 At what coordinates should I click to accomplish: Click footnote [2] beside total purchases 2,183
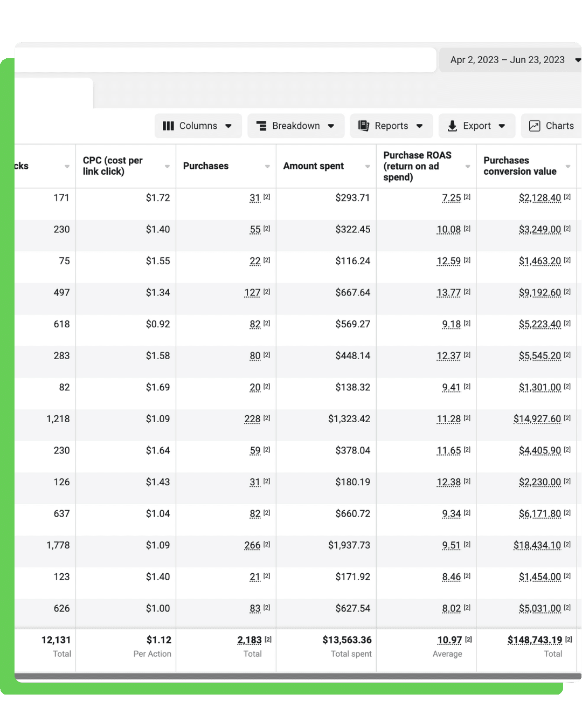(268, 639)
